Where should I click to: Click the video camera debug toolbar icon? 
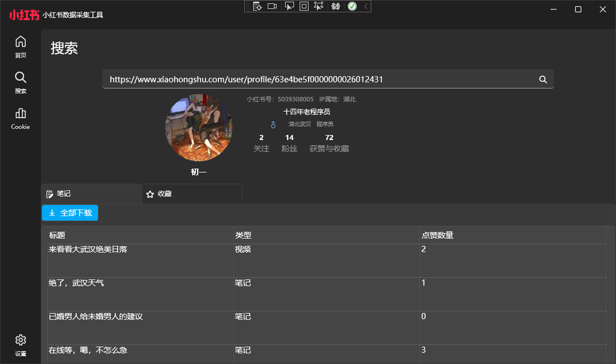272,6
